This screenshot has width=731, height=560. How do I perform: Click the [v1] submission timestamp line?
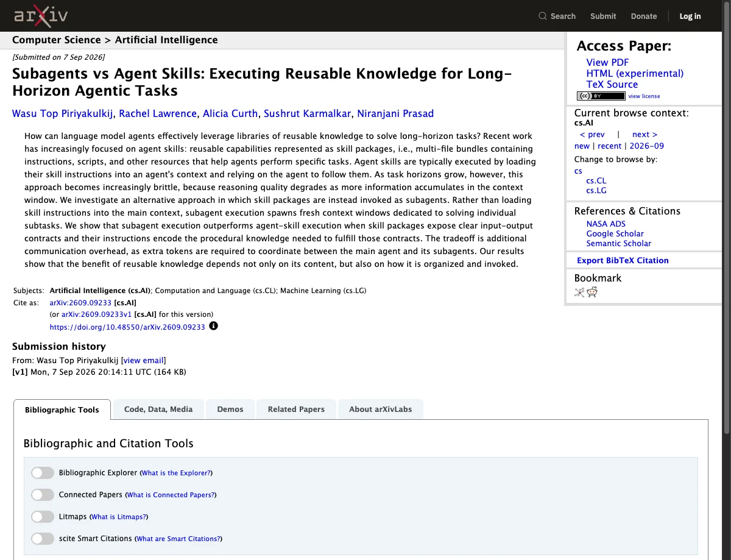click(x=99, y=372)
